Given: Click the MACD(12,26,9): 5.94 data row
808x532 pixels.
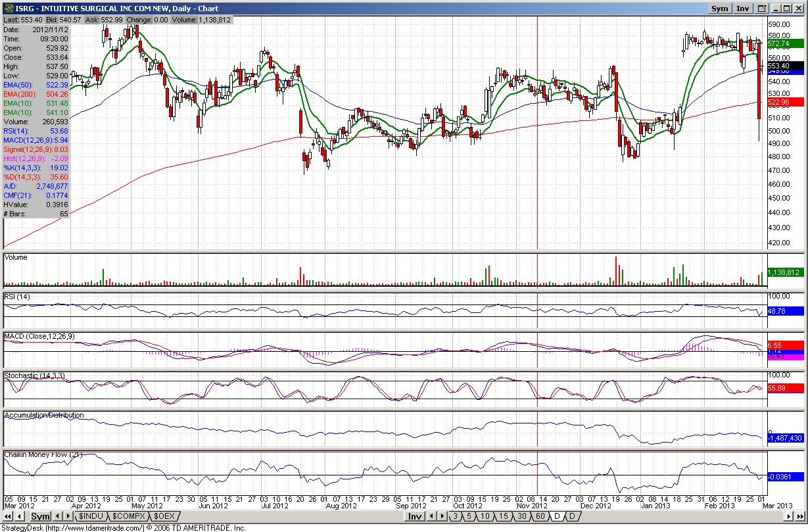Looking at the screenshot, I should tap(36, 140).
